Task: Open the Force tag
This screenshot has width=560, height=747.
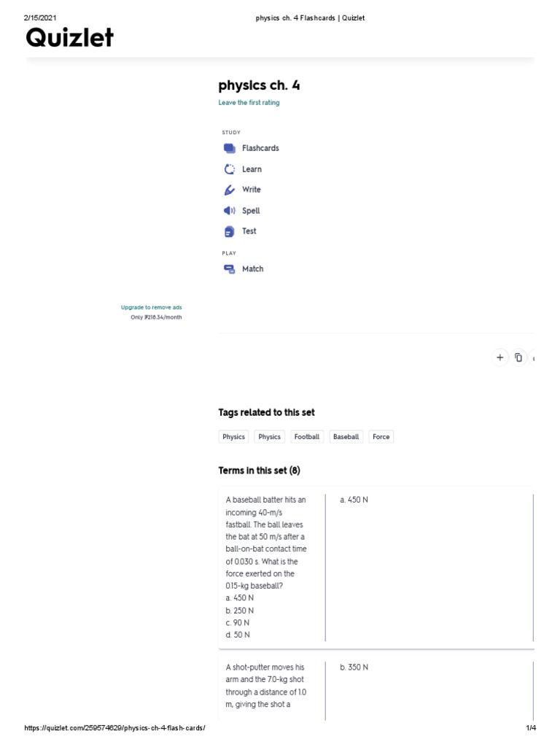Action: pyautogui.click(x=381, y=437)
